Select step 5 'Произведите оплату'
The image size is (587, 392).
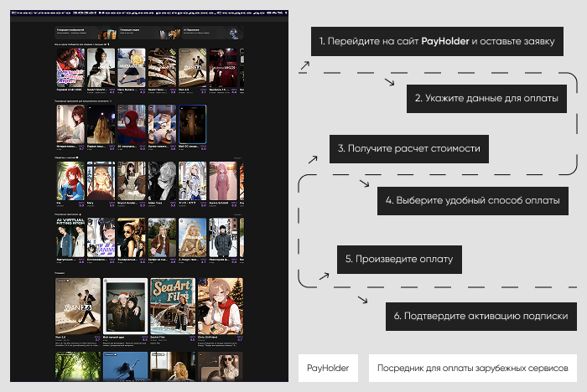click(399, 259)
